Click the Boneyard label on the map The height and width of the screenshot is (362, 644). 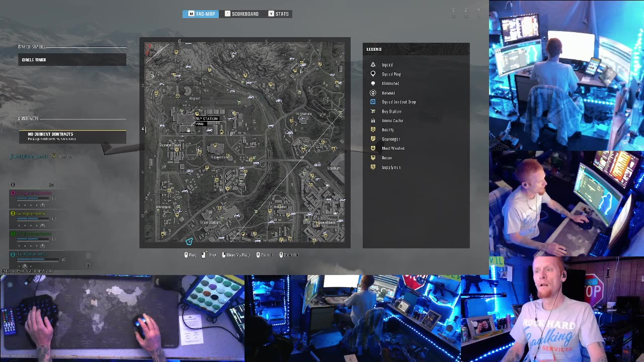[164, 207]
